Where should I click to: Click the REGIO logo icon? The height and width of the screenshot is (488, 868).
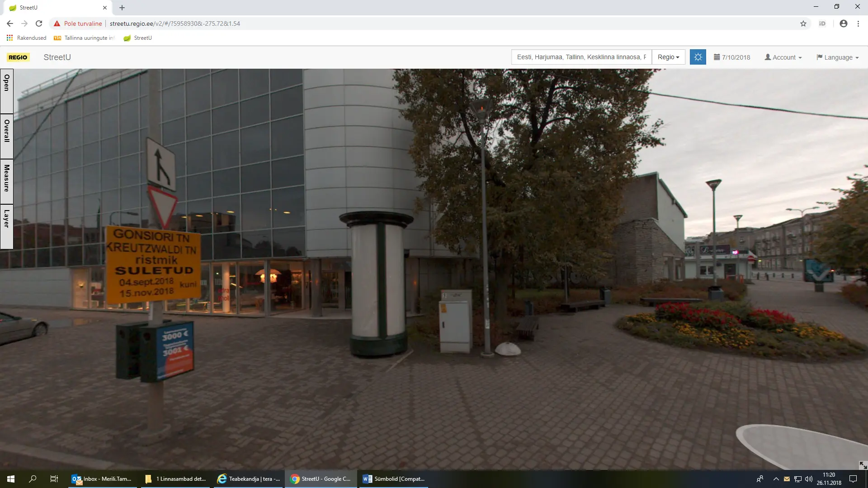[18, 57]
